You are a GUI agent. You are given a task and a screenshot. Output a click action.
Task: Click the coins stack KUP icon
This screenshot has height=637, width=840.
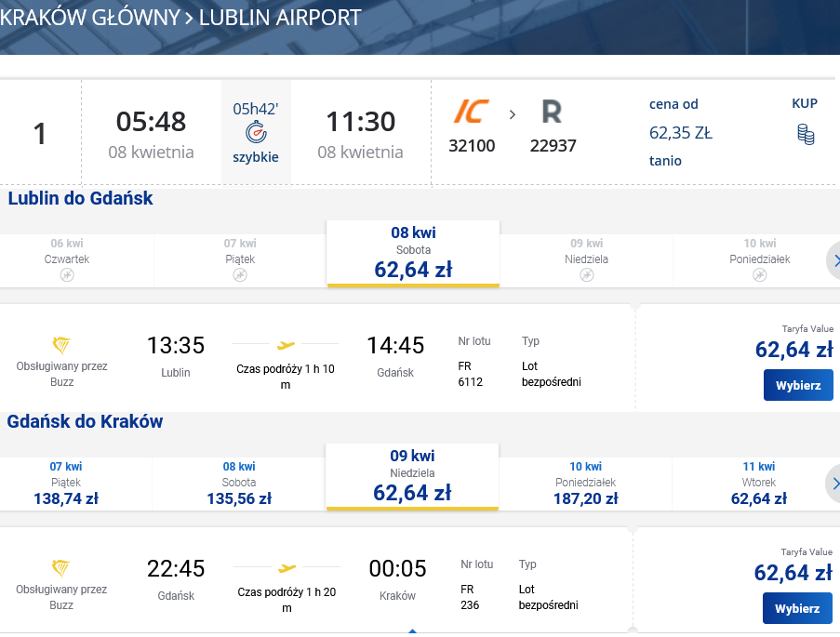[x=806, y=134]
